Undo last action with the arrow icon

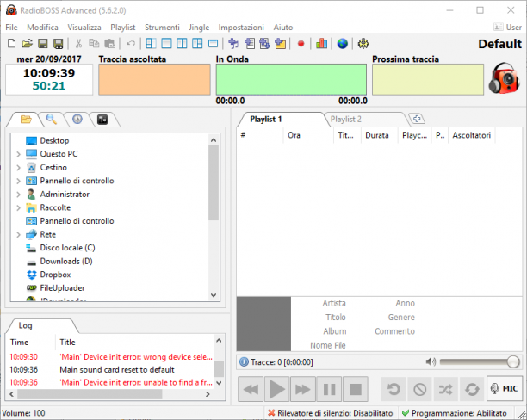click(x=131, y=44)
